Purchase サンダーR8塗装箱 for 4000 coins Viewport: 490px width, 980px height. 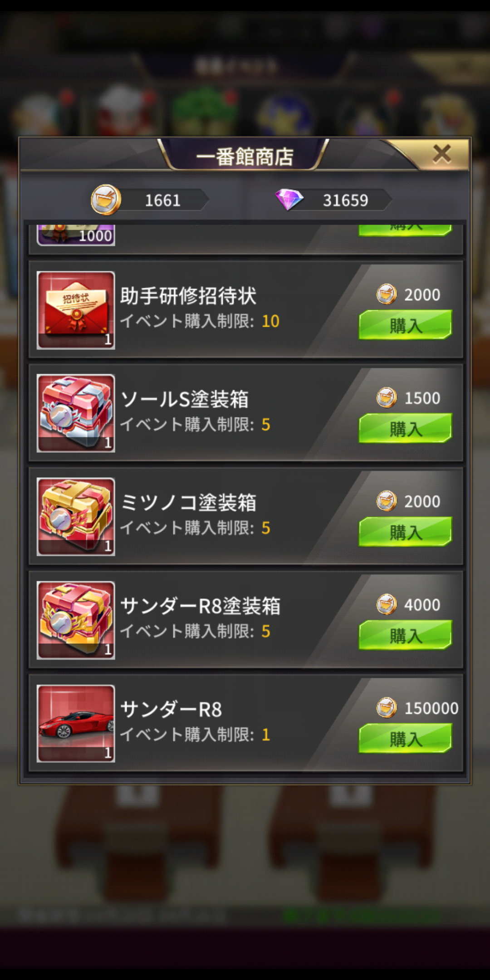pos(405,635)
